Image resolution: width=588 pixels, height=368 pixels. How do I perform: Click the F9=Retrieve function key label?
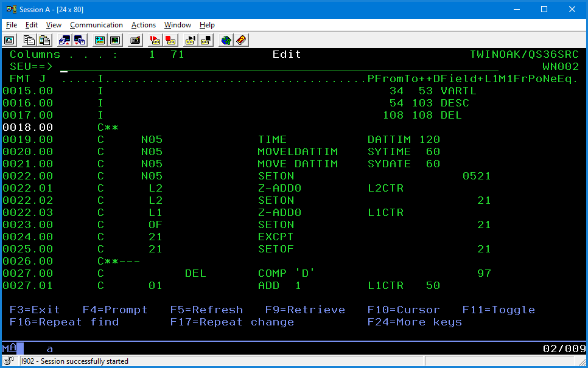pyautogui.click(x=305, y=310)
